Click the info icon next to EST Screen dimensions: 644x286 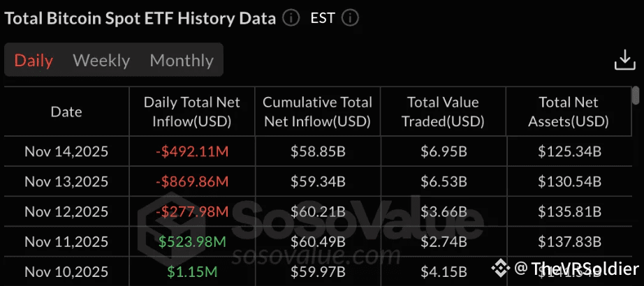point(351,18)
